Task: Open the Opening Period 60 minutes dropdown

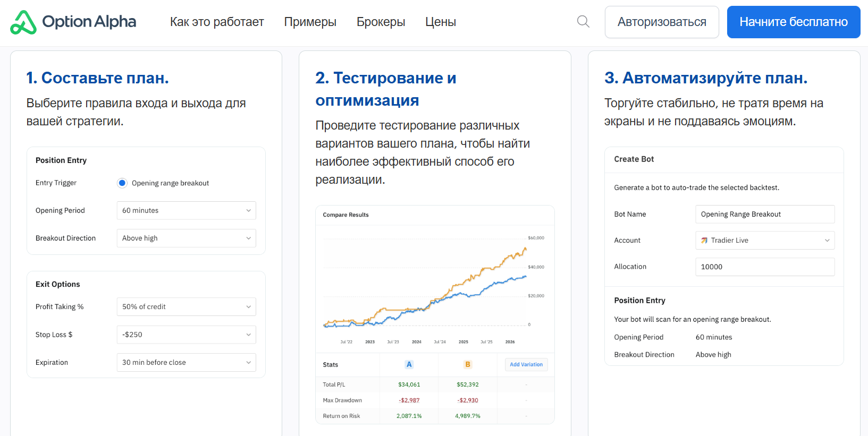Action: pyautogui.click(x=187, y=210)
